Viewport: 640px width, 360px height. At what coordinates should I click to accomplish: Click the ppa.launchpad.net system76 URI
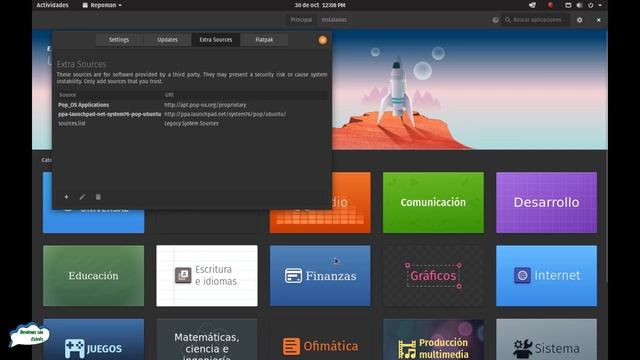[225, 114]
